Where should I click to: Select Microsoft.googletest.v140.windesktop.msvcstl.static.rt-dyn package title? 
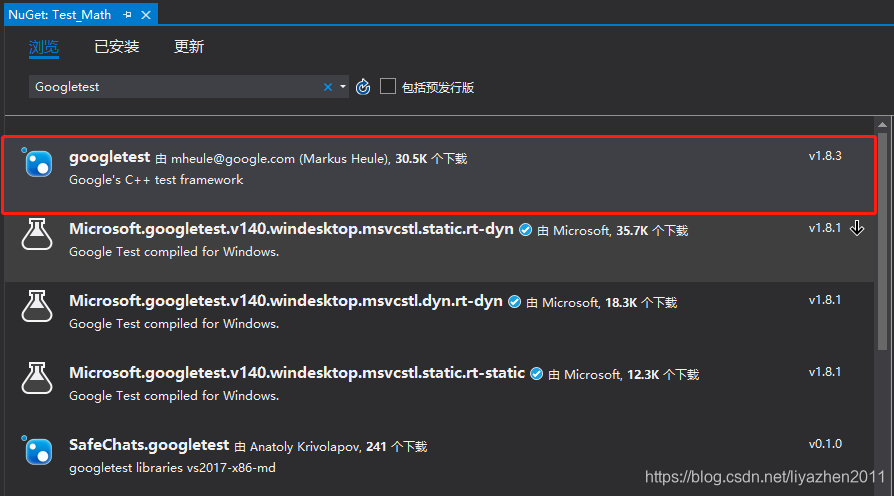point(291,229)
